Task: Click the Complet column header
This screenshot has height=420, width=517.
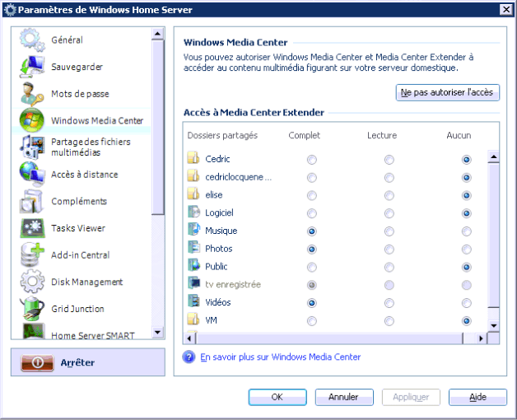Action: [x=304, y=135]
